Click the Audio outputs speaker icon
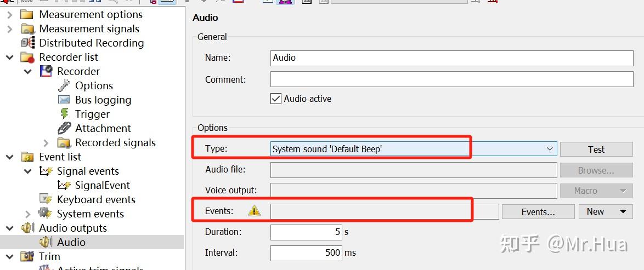This screenshot has height=270, width=644. [x=28, y=228]
